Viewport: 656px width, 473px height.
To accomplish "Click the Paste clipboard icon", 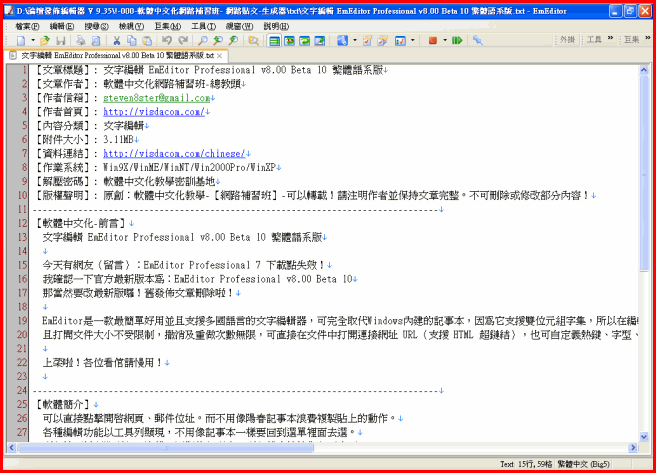I will (146, 41).
